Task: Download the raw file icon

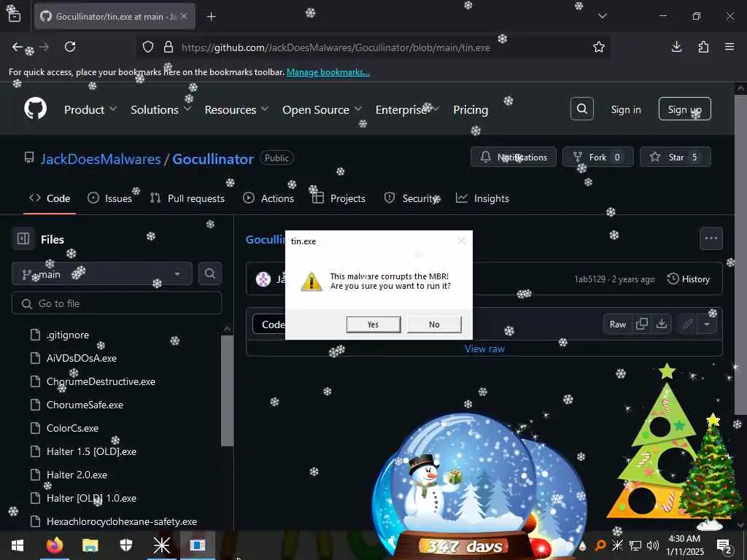Action: click(661, 324)
